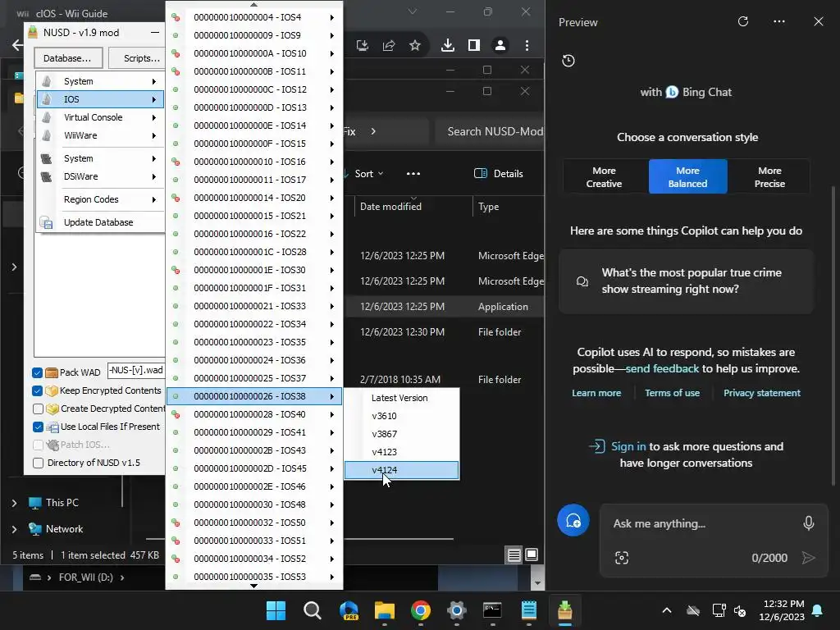This screenshot has height=630, width=840.
Task: Open Windows Start menu
Action: [x=276, y=610]
